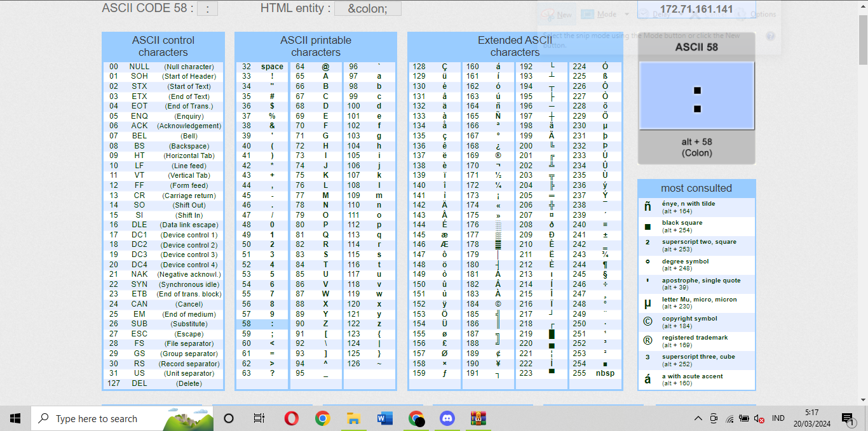Open the Windows Start menu
The height and width of the screenshot is (431, 868).
pos(15,418)
